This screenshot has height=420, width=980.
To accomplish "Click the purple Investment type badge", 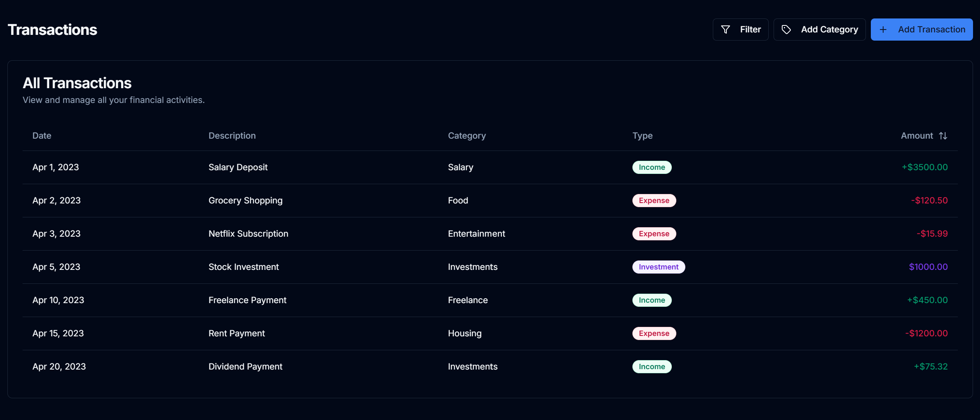I will (x=658, y=267).
